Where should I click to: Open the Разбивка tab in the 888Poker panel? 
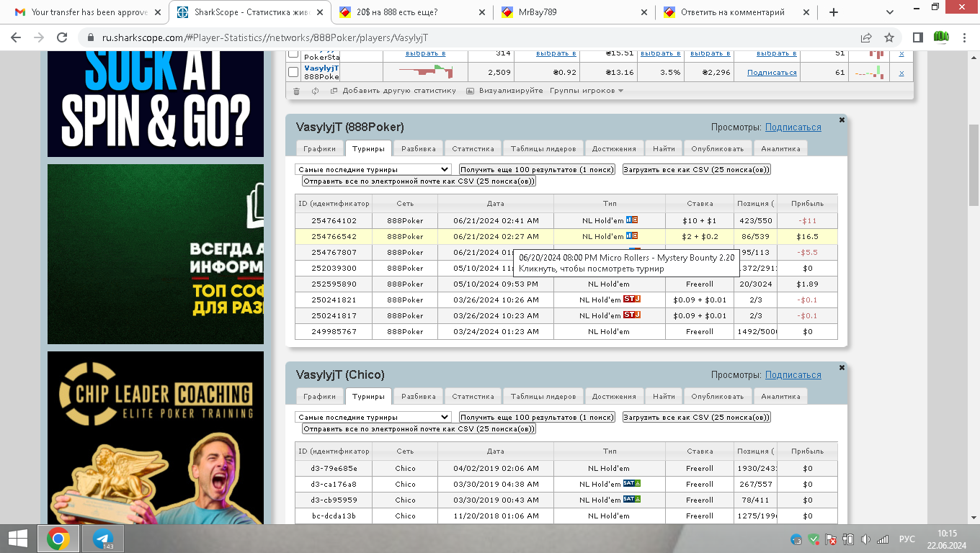tap(419, 148)
